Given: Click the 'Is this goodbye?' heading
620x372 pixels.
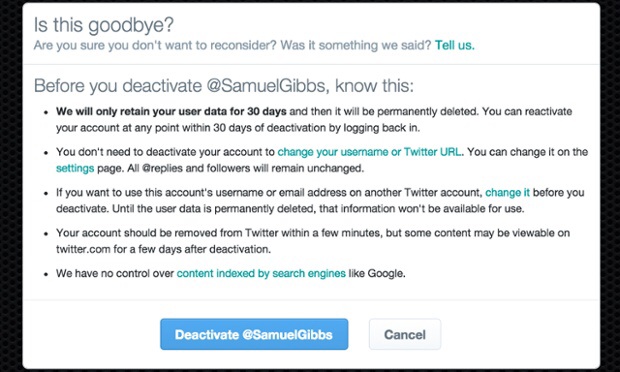Looking at the screenshot, I should 104,25.
